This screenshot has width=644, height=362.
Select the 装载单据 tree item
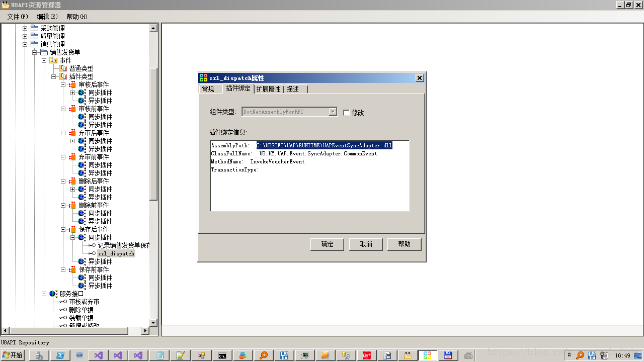point(81,318)
